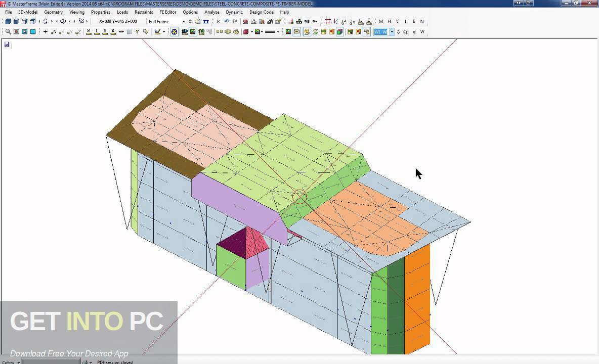
Task: Select the wireframe cube view icon
Action: pyautogui.click(x=24, y=21)
